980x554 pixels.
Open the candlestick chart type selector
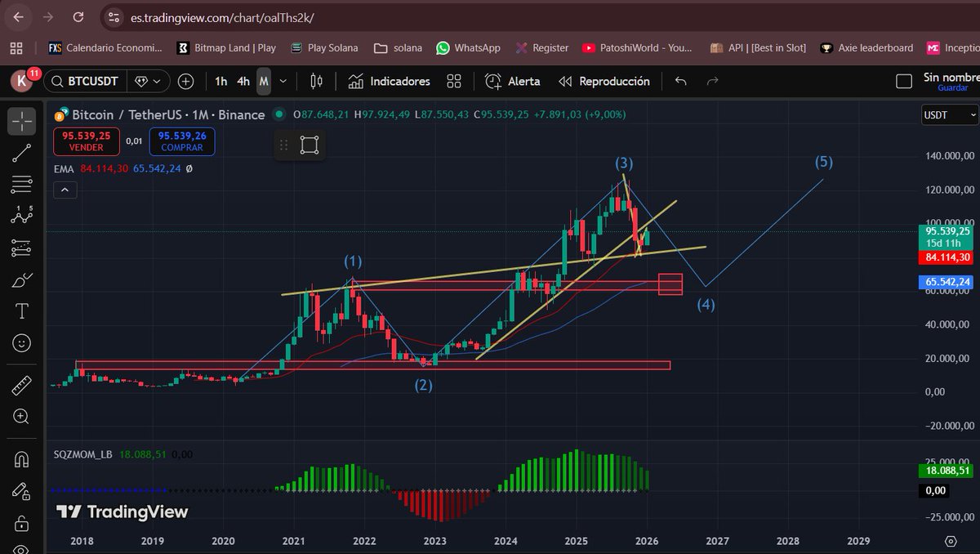pos(317,81)
